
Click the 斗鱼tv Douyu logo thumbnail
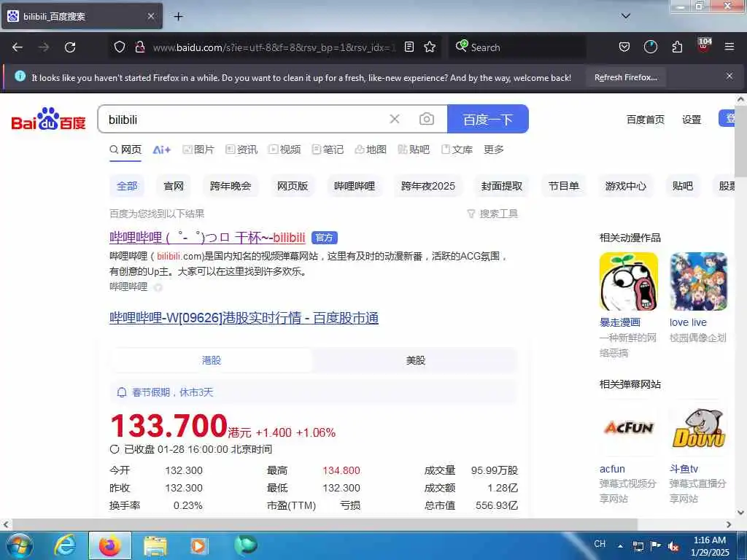698,428
